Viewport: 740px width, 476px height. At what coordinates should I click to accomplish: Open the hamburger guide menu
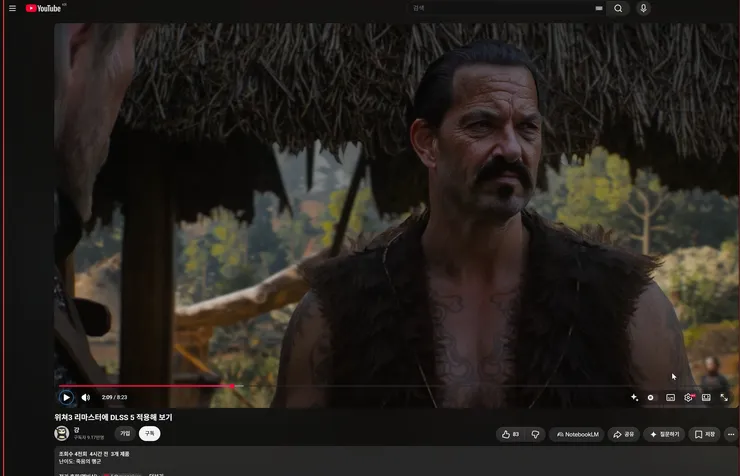pyautogui.click(x=12, y=8)
